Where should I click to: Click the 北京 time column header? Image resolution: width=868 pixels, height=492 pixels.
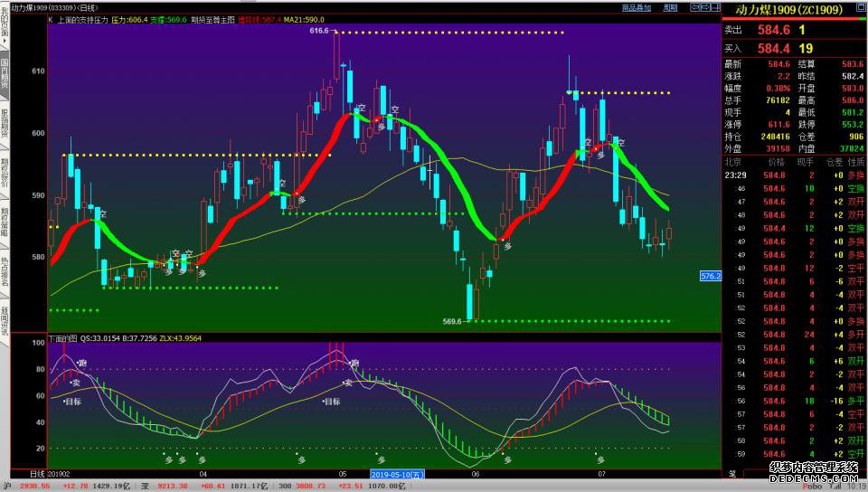click(733, 162)
